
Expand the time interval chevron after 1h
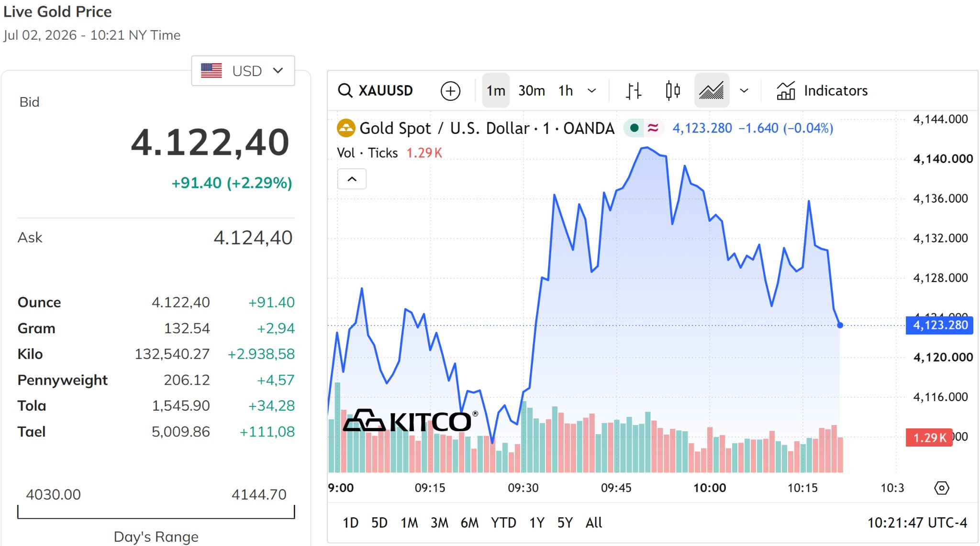point(592,91)
